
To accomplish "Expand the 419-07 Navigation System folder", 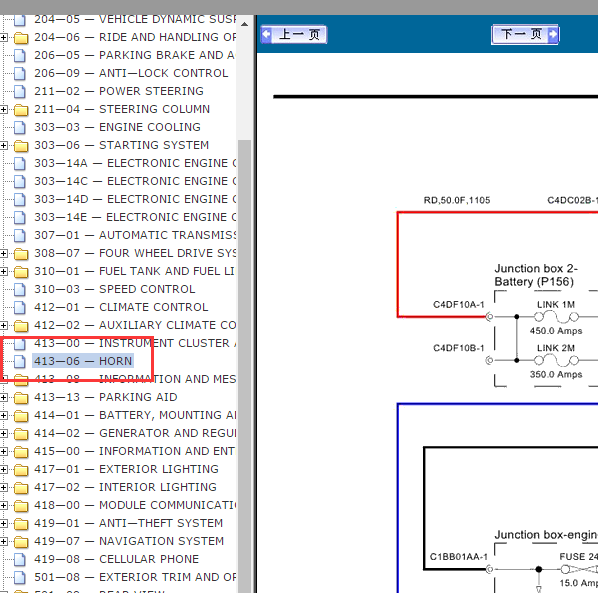I will [3, 541].
